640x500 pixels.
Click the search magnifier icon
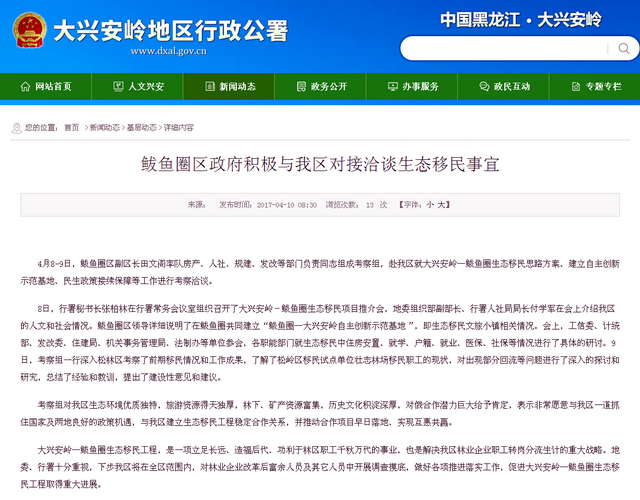pyautogui.click(x=624, y=49)
